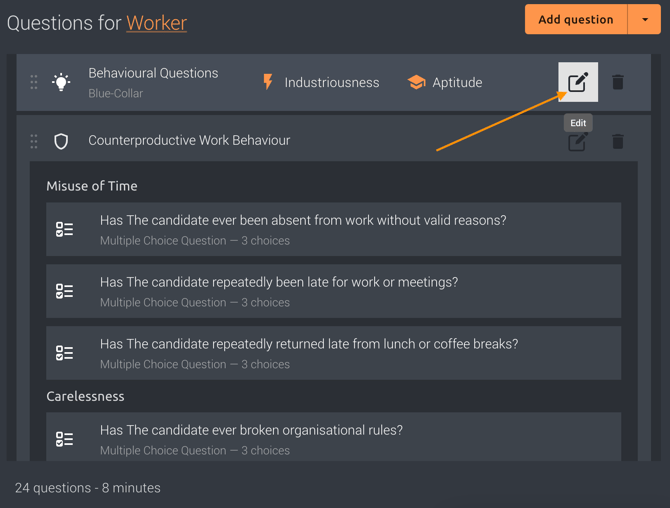
Task: Delete the Behavioural Questions section
Action: click(617, 82)
